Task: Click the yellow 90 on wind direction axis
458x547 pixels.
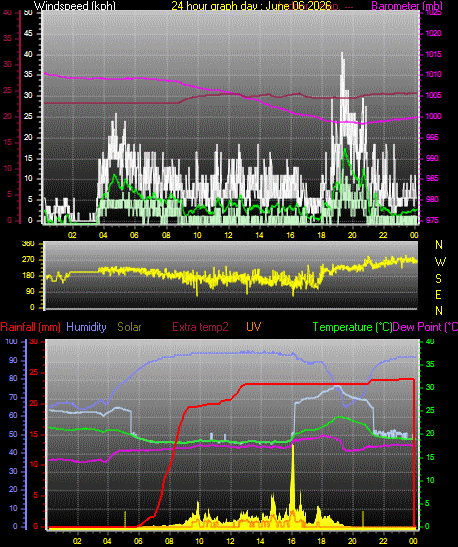Action: click(30, 291)
